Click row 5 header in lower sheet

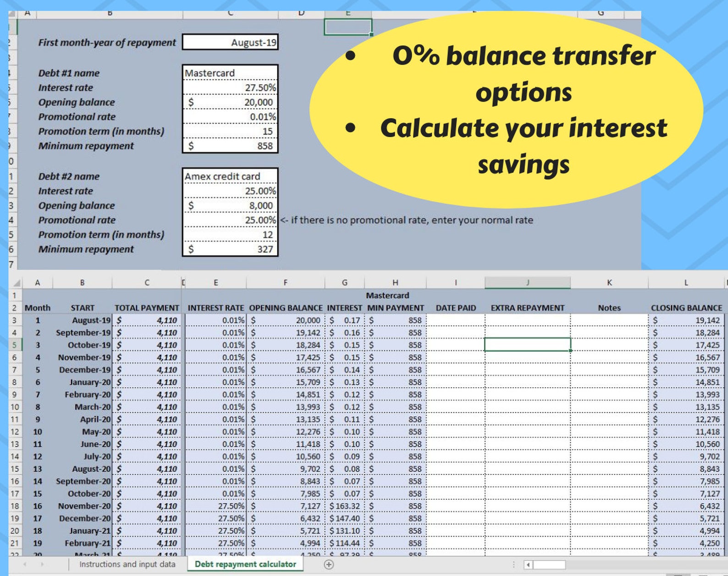point(15,345)
